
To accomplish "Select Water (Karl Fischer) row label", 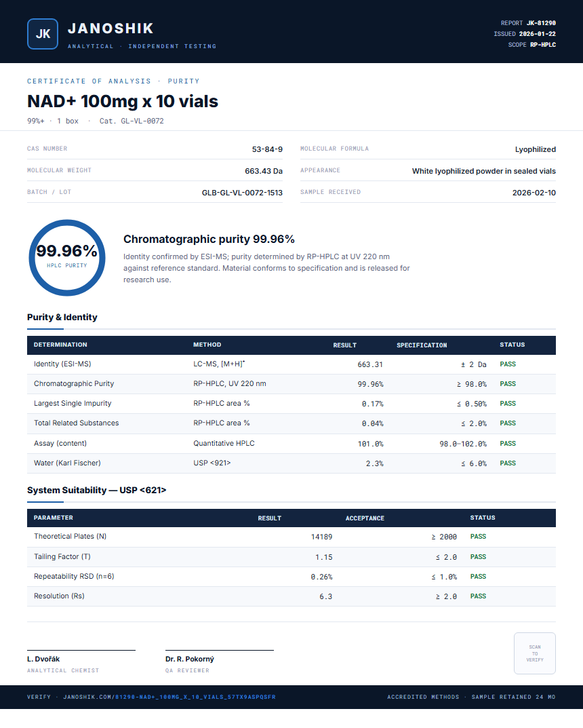I will [x=67, y=463].
